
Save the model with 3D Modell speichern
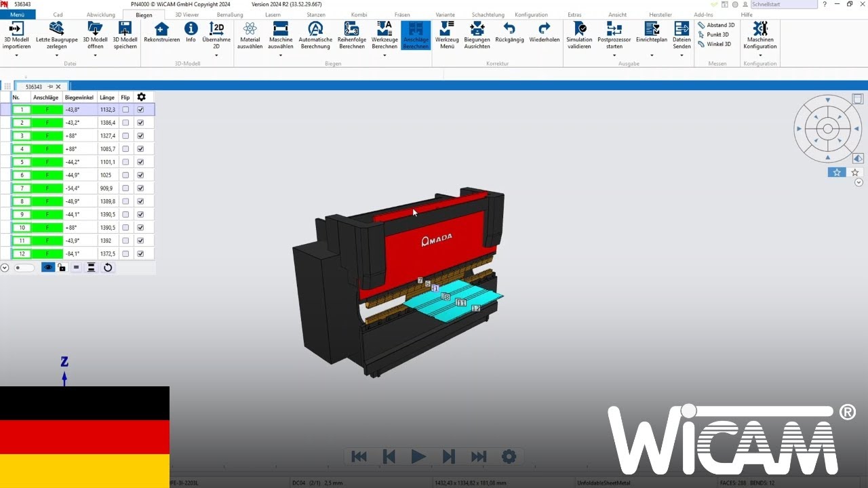click(x=125, y=35)
